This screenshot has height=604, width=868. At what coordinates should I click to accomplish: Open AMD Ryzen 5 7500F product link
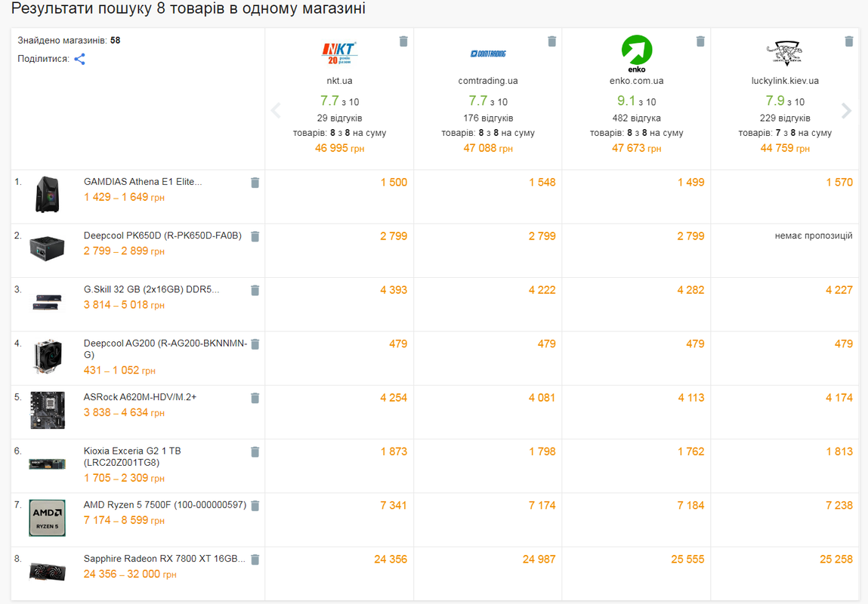tap(165, 504)
